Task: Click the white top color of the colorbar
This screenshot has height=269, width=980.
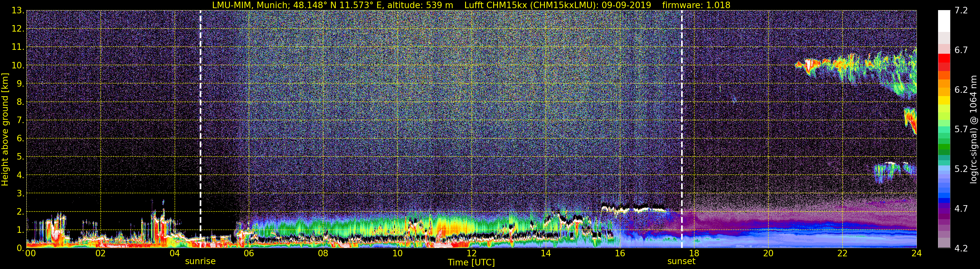Action: tap(944, 21)
